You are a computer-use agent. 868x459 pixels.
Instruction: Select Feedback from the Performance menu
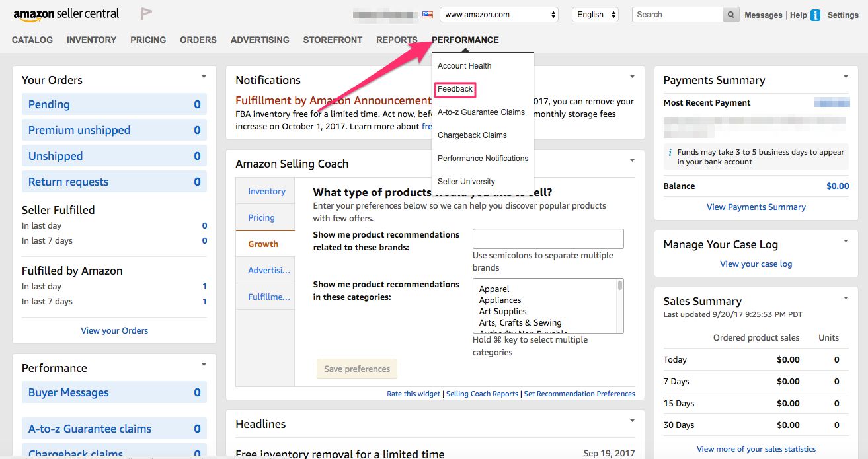(455, 89)
